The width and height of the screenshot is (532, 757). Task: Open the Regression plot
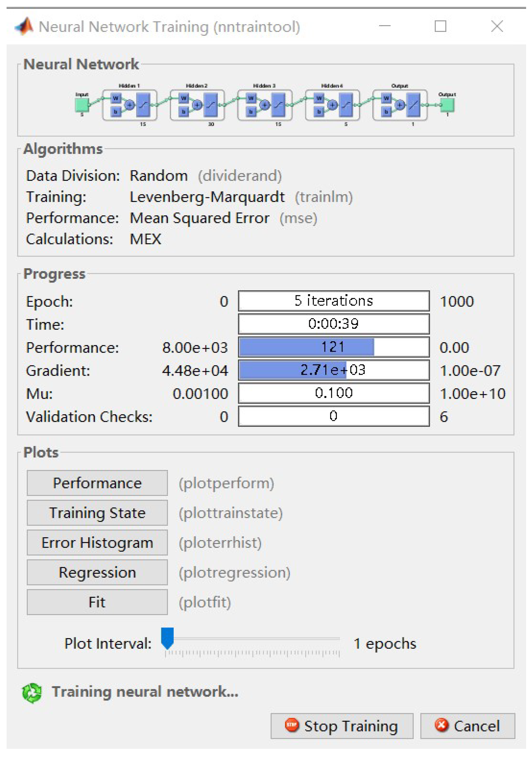point(97,572)
